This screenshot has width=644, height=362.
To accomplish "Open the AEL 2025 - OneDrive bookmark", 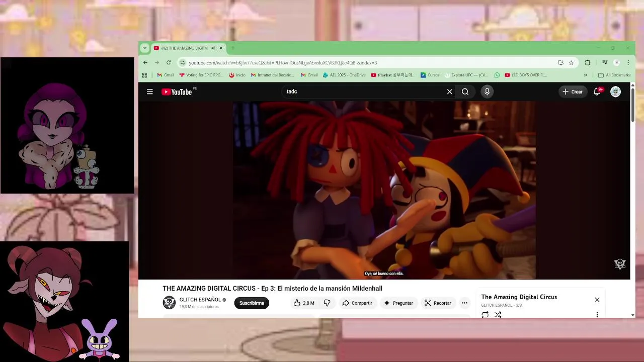I will pyautogui.click(x=344, y=75).
